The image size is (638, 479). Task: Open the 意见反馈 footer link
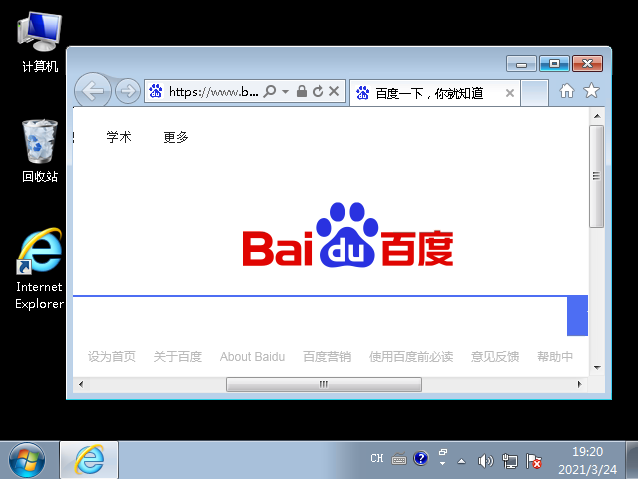pyautogui.click(x=495, y=357)
